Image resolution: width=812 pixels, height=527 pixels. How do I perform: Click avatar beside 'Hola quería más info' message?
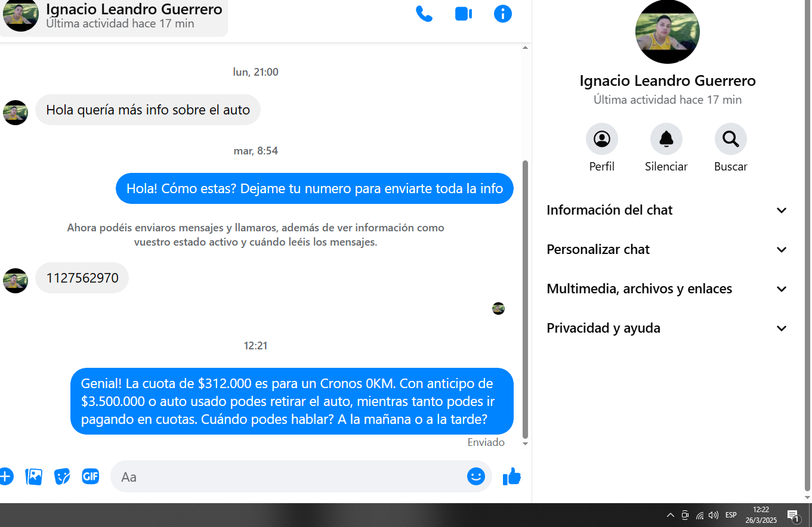16,113
